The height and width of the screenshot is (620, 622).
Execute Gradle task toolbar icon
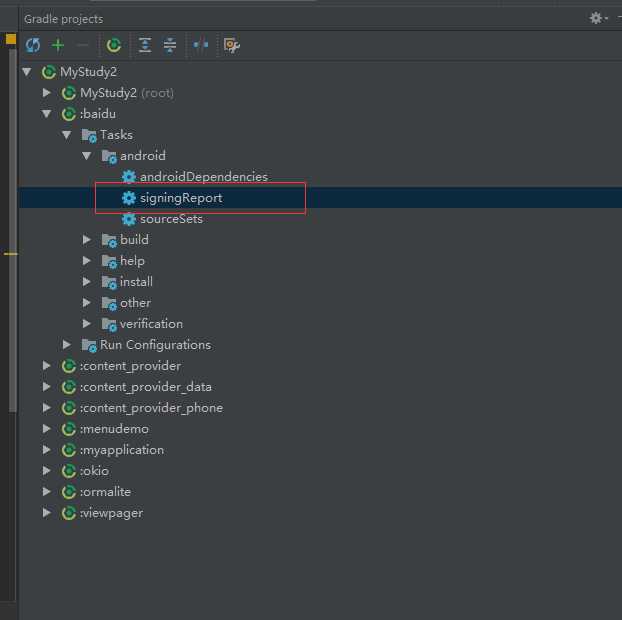pos(114,45)
